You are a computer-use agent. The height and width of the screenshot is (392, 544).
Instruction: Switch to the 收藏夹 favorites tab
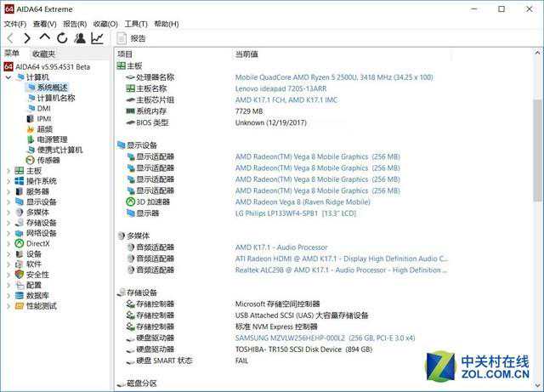[x=43, y=54]
